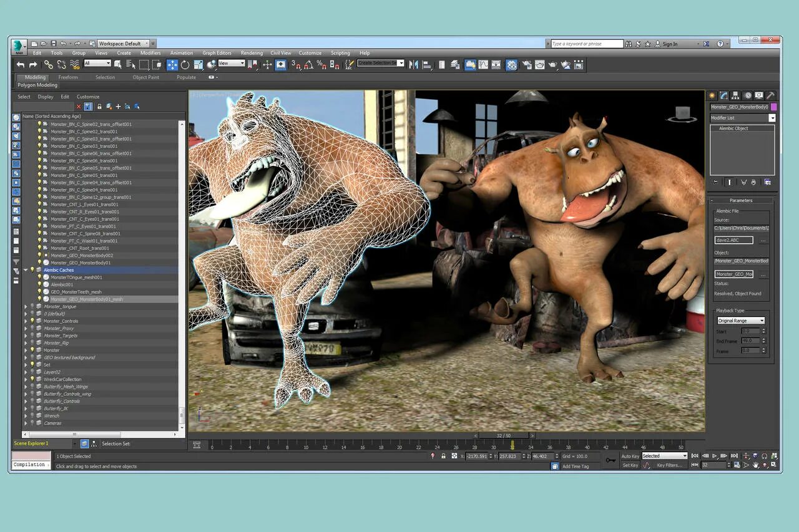
Task: Open the Curve Editor icon
Action: (x=483, y=64)
